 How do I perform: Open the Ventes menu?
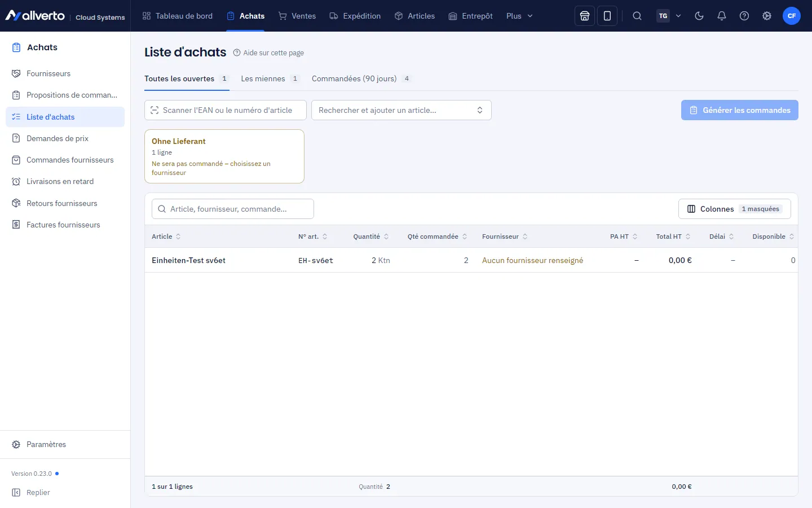click(x=297, y=16)
